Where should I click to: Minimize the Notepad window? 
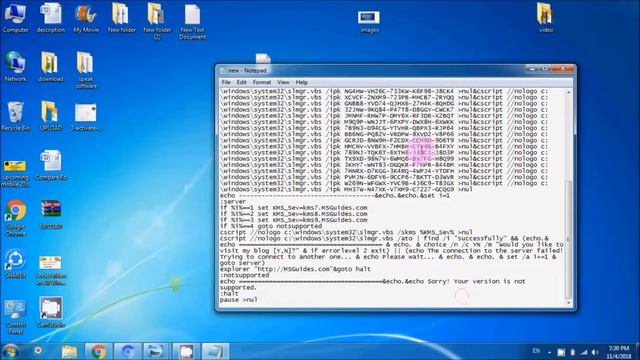[532, 69]
